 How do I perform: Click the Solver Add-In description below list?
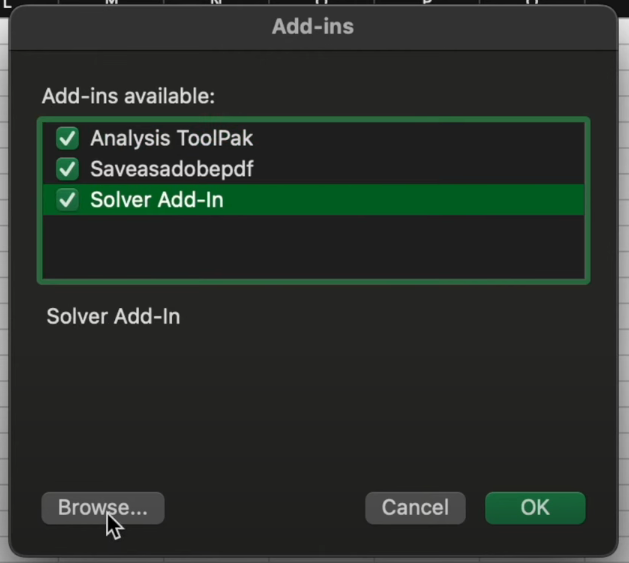coord(113,317)
